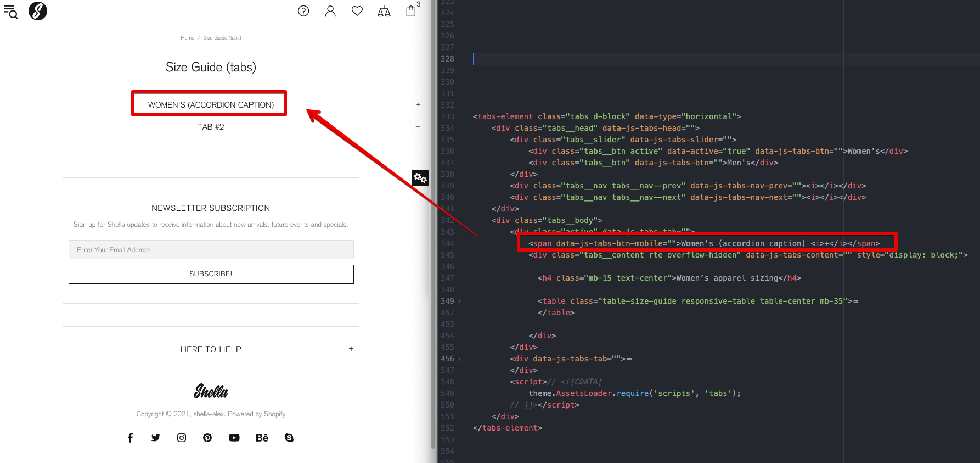
Task: Open the account user icon
Action: (x=330, y=11)
